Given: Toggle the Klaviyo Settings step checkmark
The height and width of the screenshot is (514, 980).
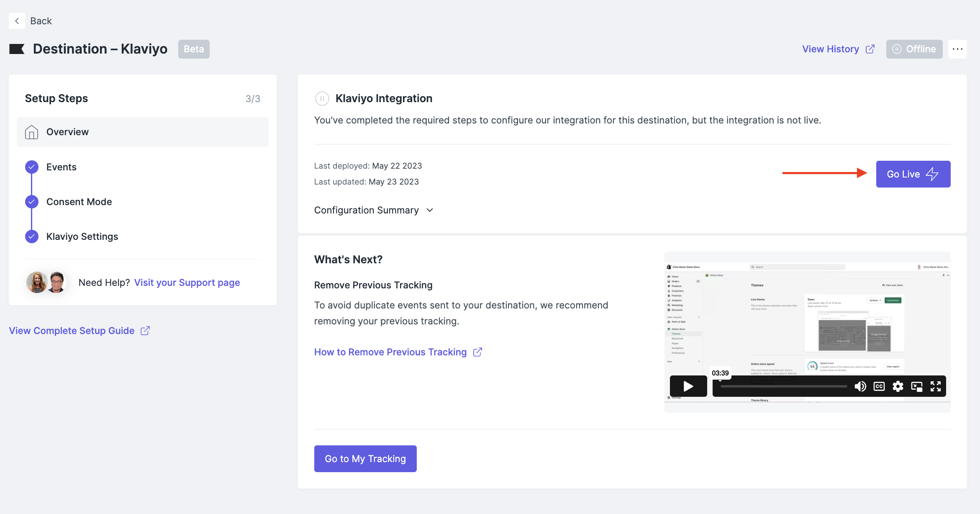Looking at the screenshot, I should pos(31,236).
